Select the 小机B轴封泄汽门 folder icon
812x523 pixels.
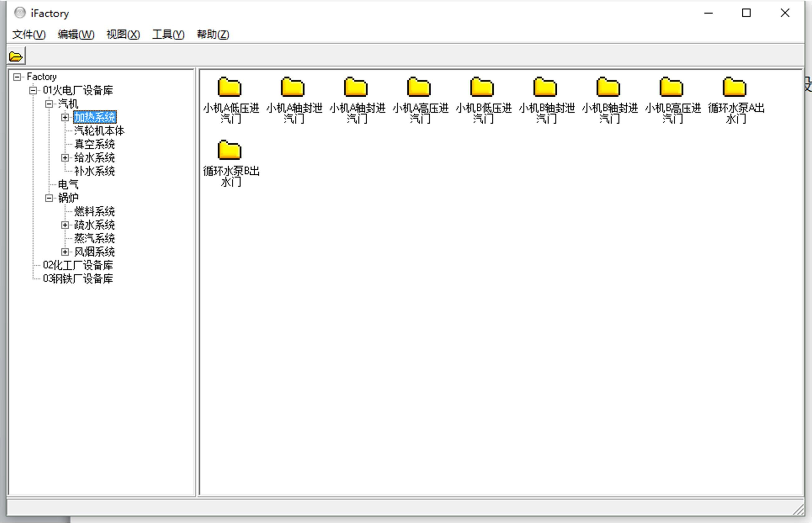[545, 88]
